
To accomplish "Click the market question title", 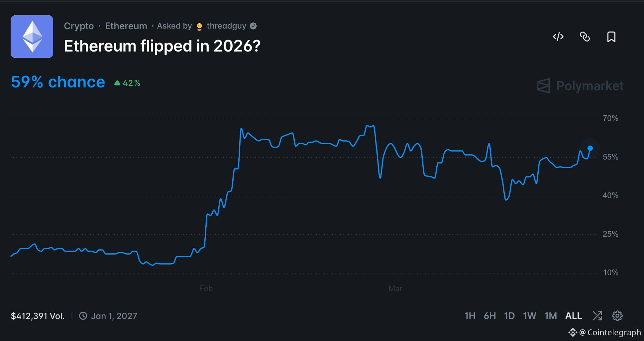I will (x=161, y=46).
